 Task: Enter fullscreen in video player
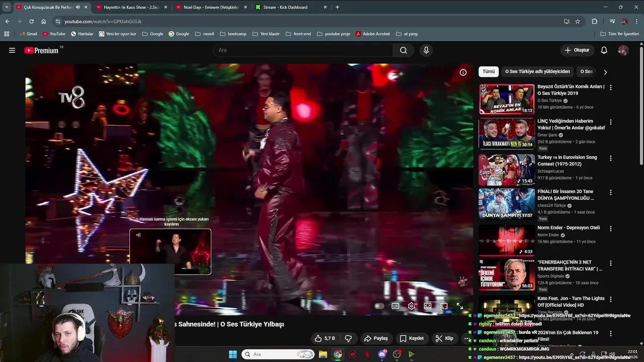460,306
